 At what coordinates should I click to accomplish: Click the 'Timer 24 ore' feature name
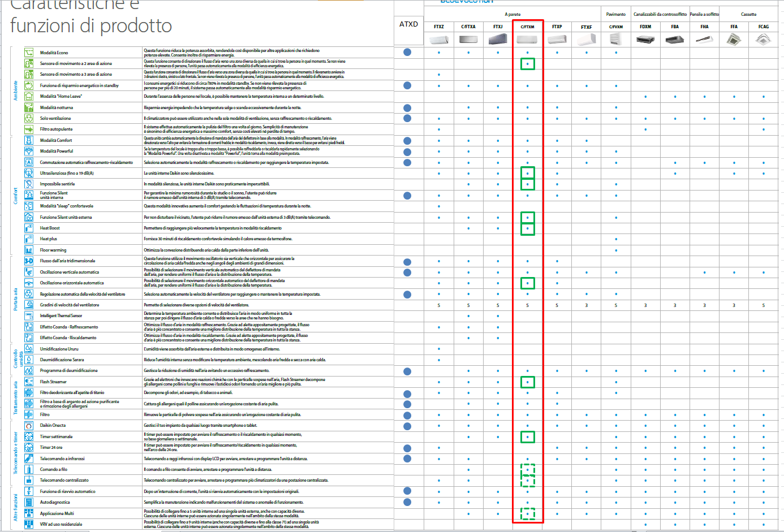click(x=51, y=447)
